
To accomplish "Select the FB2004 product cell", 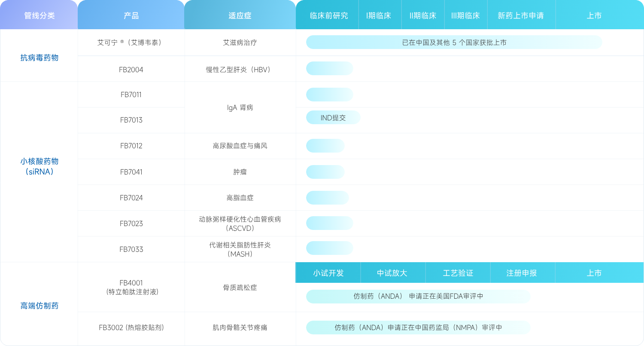I will click(x=131, y=69).
